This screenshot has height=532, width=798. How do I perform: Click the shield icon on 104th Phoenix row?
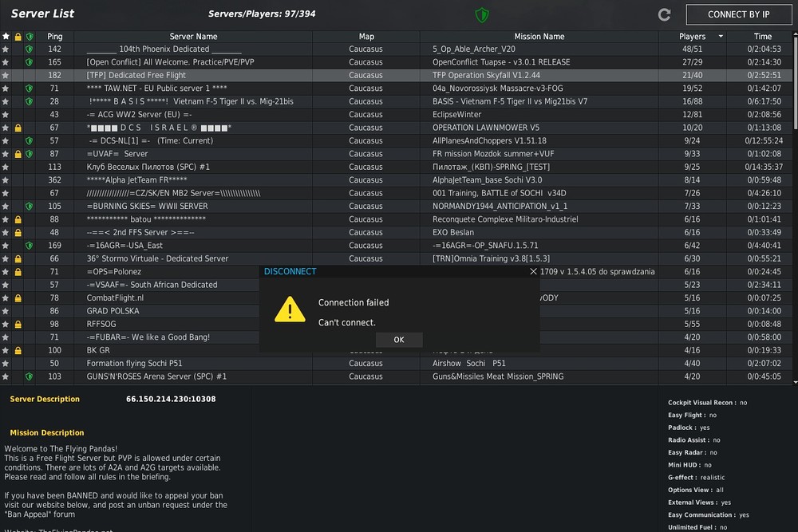30,49
